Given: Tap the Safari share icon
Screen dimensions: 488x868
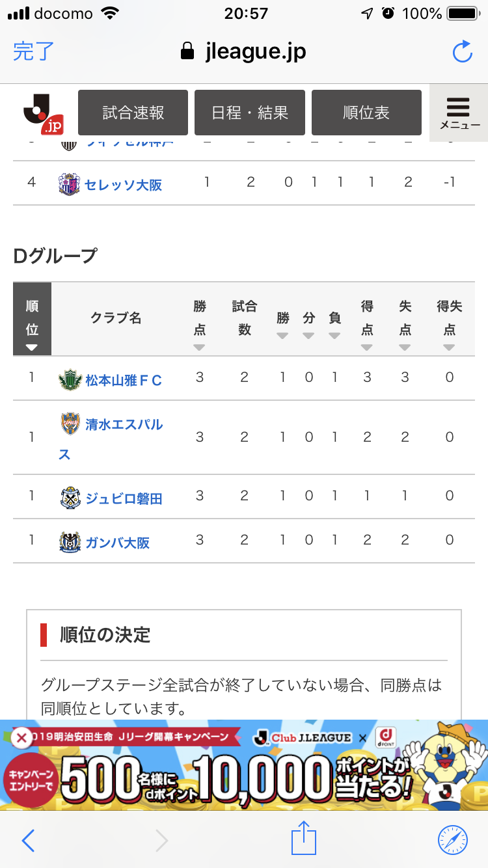Looking at the screenshot, I should point(303,839).
